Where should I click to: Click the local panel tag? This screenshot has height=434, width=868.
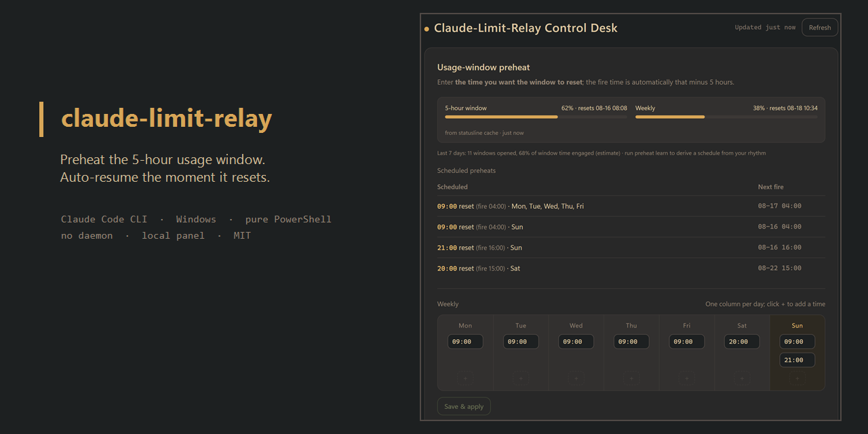point(173,236)
